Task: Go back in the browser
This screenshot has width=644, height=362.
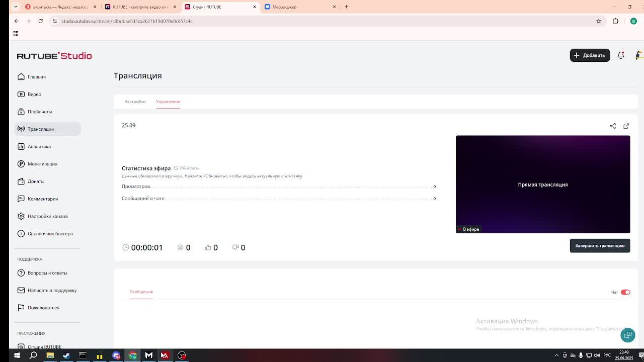Action: click(17, 21)
